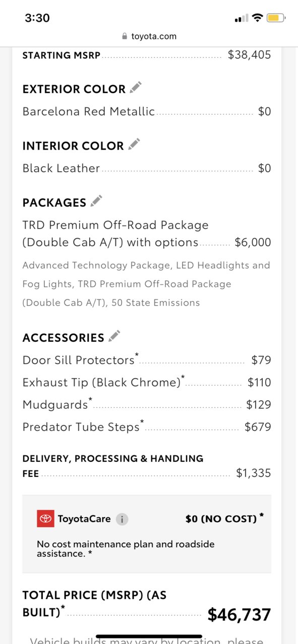Edit Accessories using its pencil icon

click(114, 336)
